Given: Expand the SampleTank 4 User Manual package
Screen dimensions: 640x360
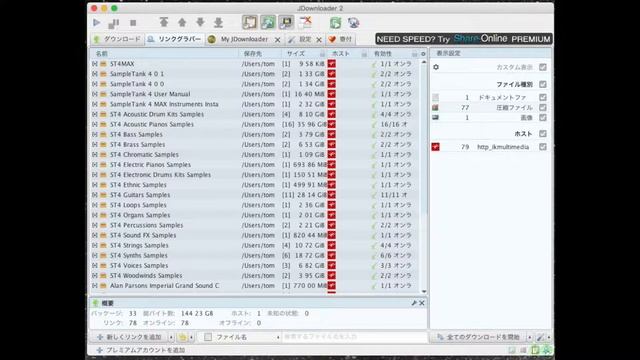Looking at the screenshot, I should coord(95,94).
